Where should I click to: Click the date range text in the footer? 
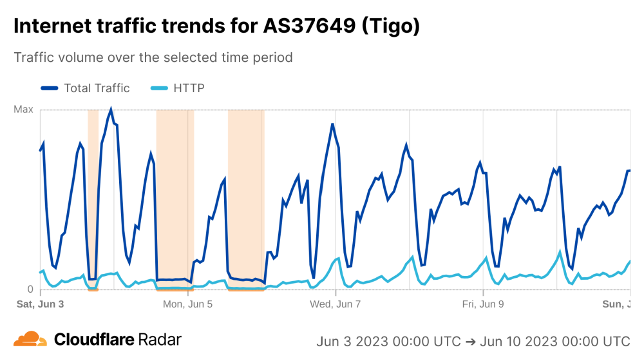coord(473,341)
